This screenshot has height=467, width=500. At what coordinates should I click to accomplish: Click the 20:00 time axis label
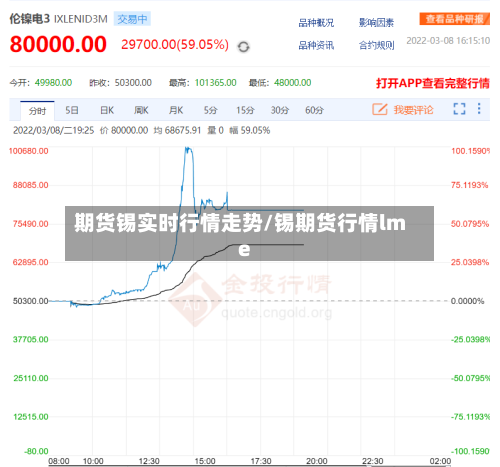pos(317,461)
